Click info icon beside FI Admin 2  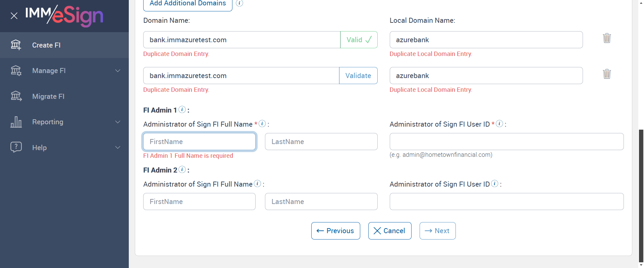pos(182,170)
